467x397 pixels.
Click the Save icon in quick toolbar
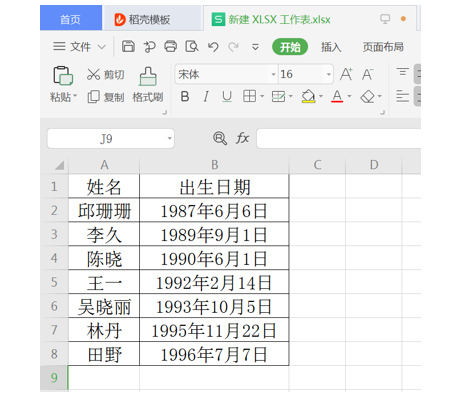click(x=128, y=46)
